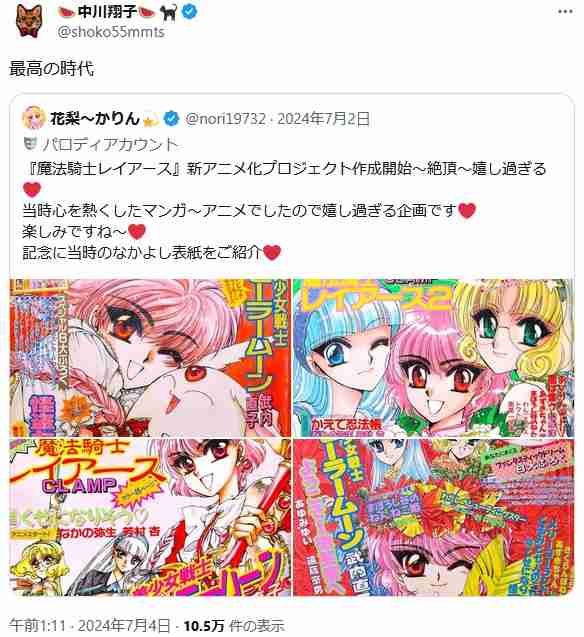This screenshot has width=584, height=637.
Task: Open the bottom-left CLAMP cover image
Action: tap(150, 517)
